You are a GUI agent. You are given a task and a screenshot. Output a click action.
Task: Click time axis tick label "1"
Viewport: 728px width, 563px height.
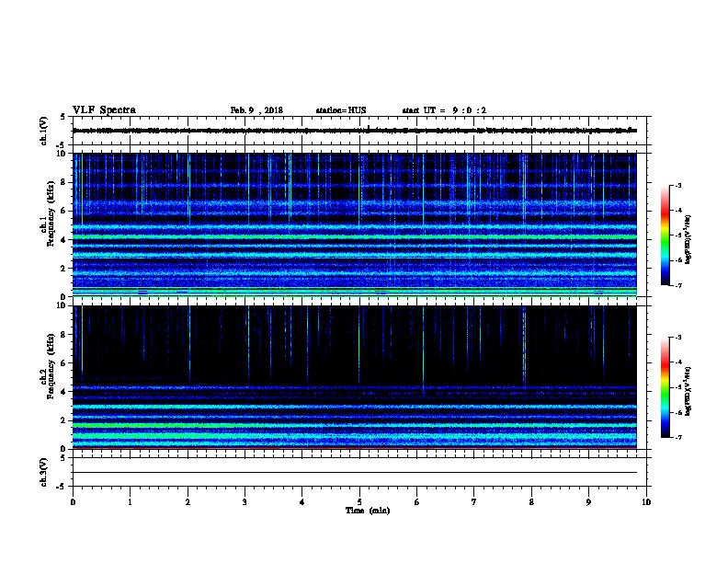click(131, 502)
